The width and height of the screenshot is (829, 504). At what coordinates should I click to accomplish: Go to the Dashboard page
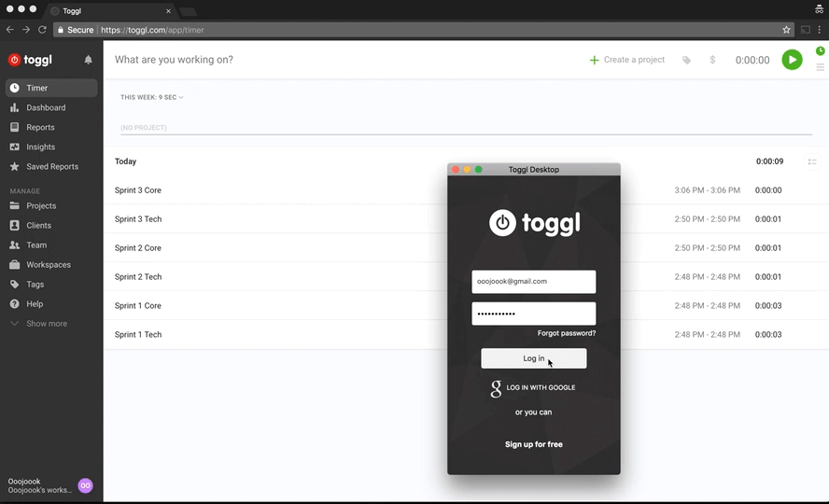(x=46, y=107)
